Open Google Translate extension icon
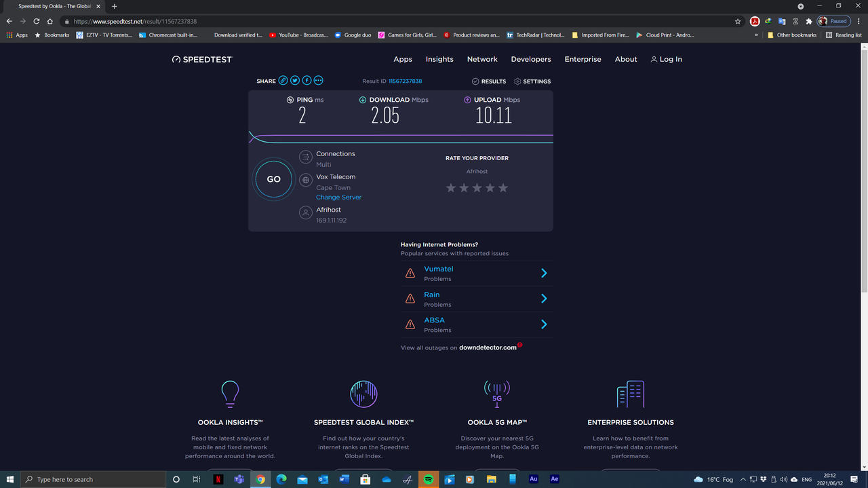 click(782, 21)
